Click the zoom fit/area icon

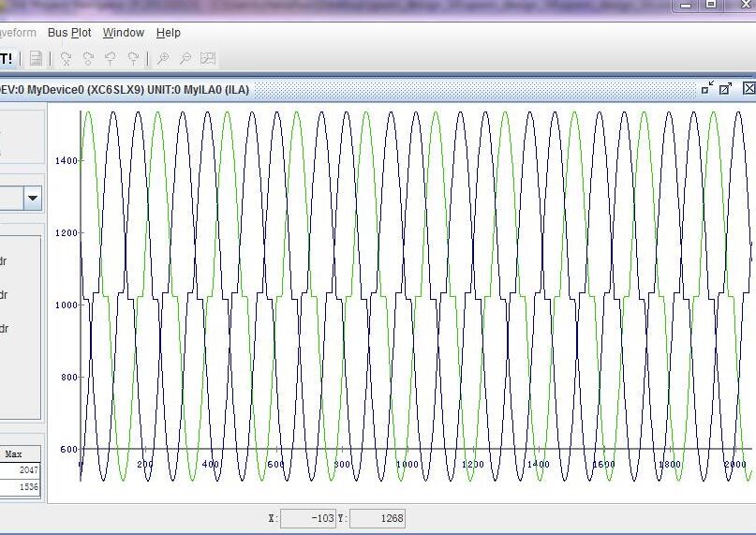(x=208, y=59)
